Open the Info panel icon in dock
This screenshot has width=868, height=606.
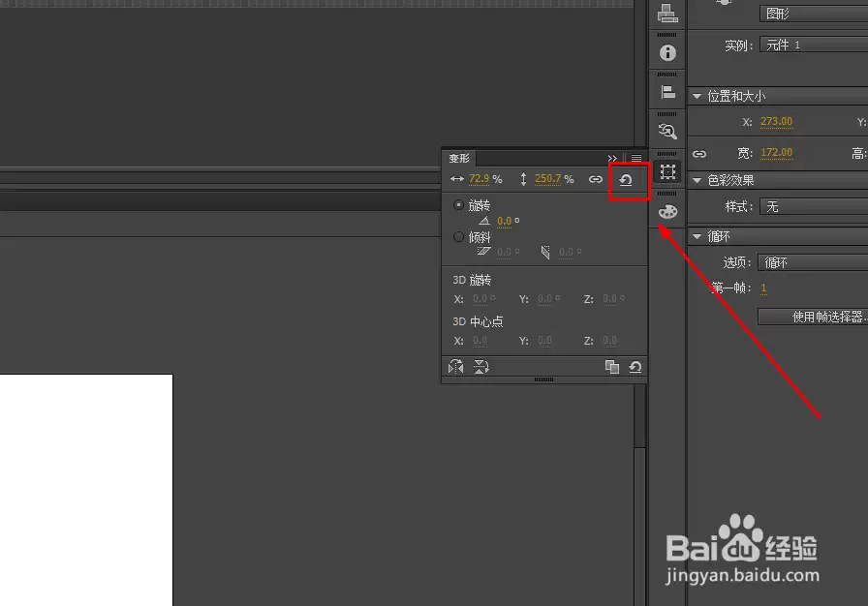coord(667,52)
